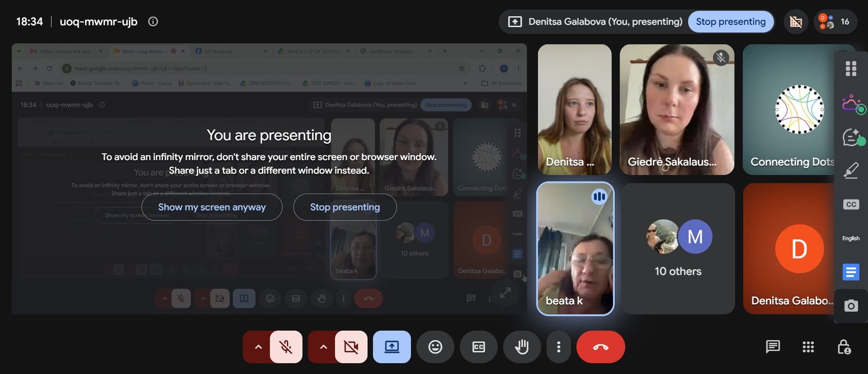The height and width of the screenshot is (374, 868).
Task: Open the three-dot more options menu
Action: coord(559,347)
